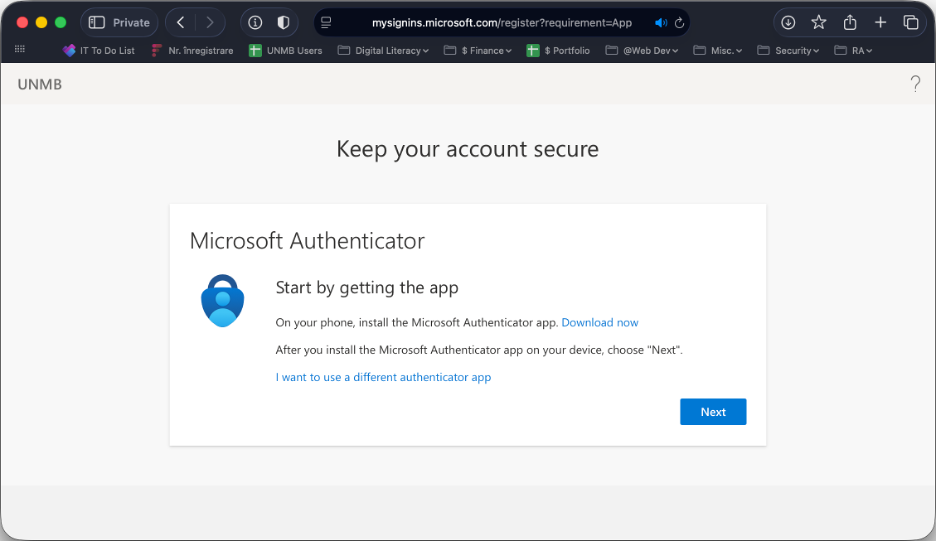Click the privacy shield icon

tap(284, 22)
